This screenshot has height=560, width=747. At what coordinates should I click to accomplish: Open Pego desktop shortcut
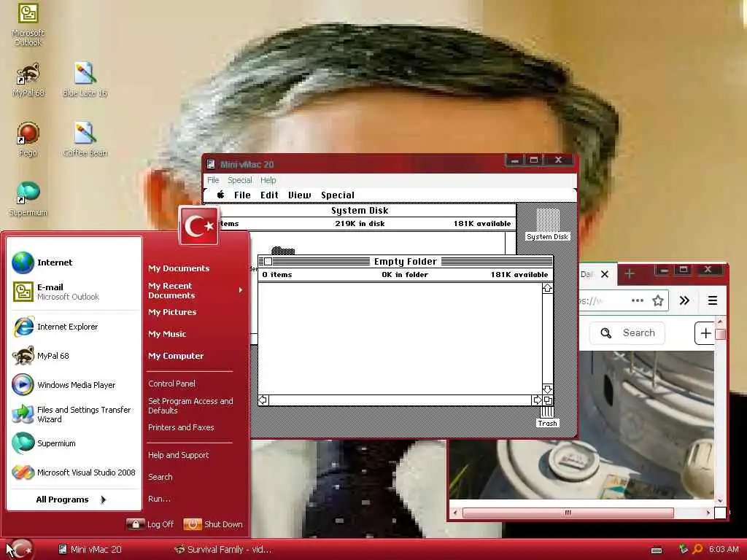[28, 139]
